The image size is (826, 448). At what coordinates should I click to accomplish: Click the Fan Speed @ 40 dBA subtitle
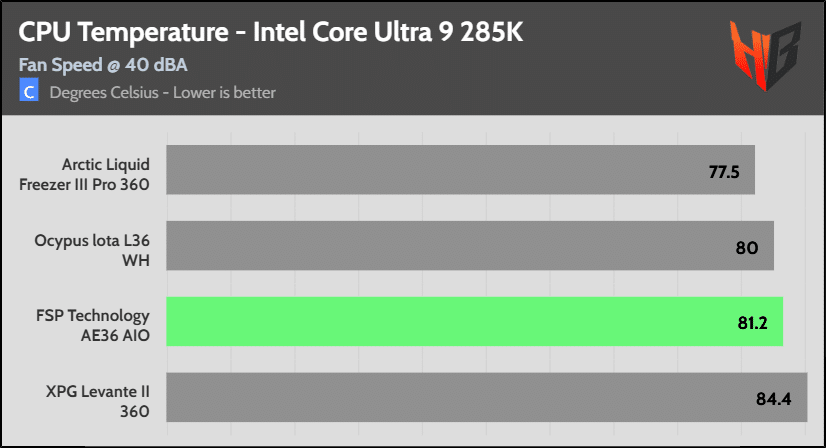click(103, 65)
